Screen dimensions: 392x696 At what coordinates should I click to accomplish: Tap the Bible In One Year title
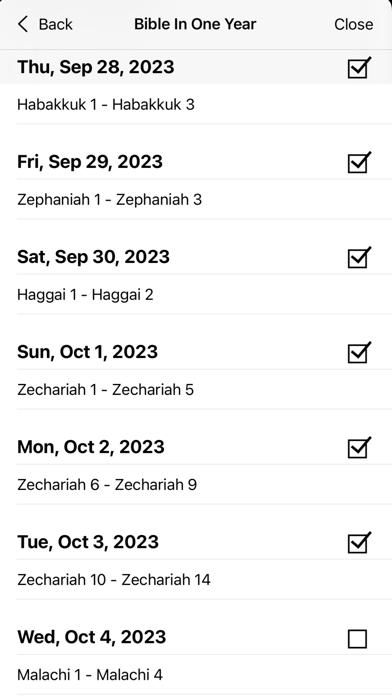(195, 24)
